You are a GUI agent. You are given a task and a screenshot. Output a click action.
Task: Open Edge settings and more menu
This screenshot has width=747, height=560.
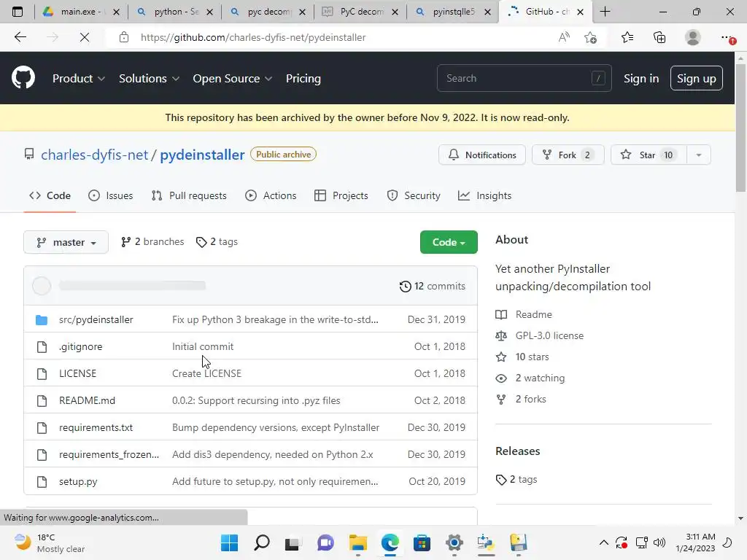727,37
